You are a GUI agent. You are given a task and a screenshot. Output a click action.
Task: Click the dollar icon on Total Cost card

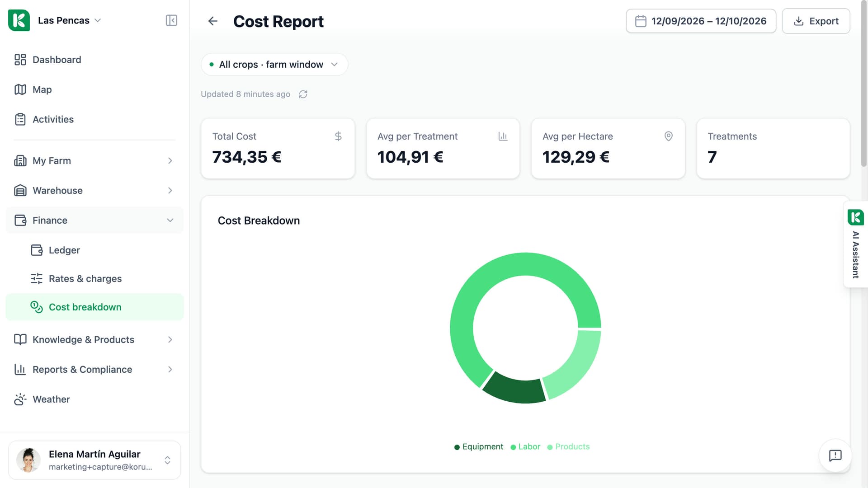click(338, 136)
